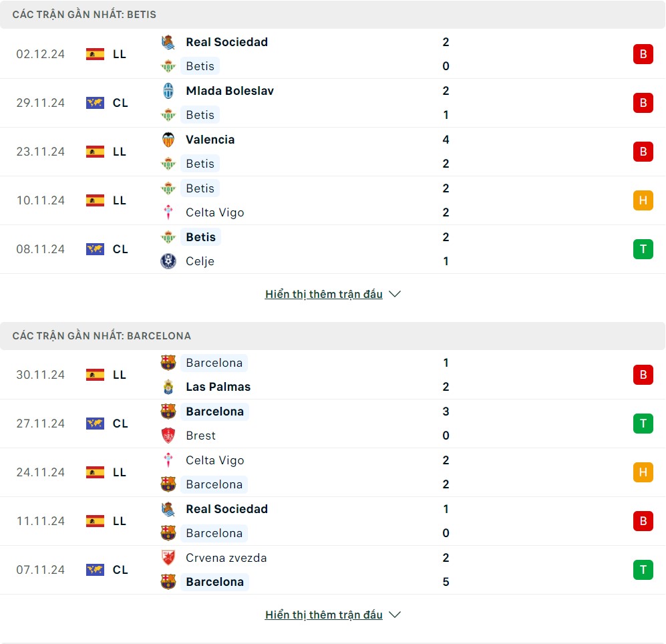Image resolution: width=666 pixels, height=644 pixels.
Task: Click the green T badge for the Betis–Celje win
Action: coord(643,249)
